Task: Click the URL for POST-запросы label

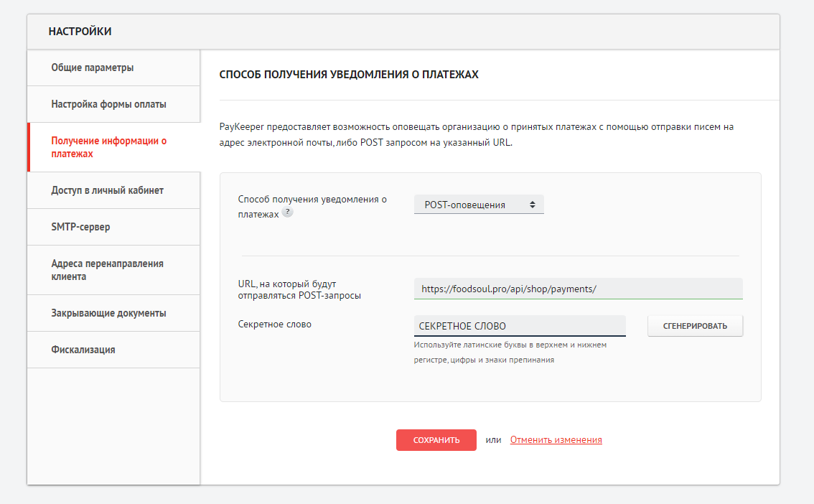Action: [x=299, y=290]
